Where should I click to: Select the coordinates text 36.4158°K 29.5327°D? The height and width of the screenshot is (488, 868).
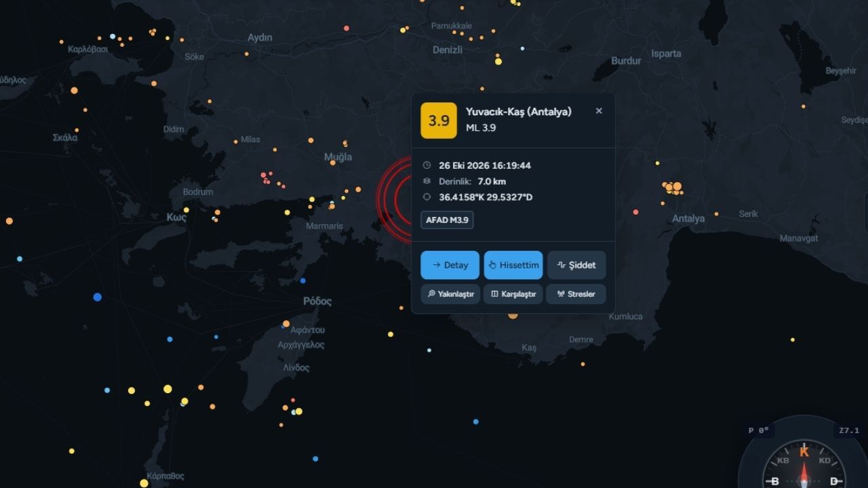486,197
